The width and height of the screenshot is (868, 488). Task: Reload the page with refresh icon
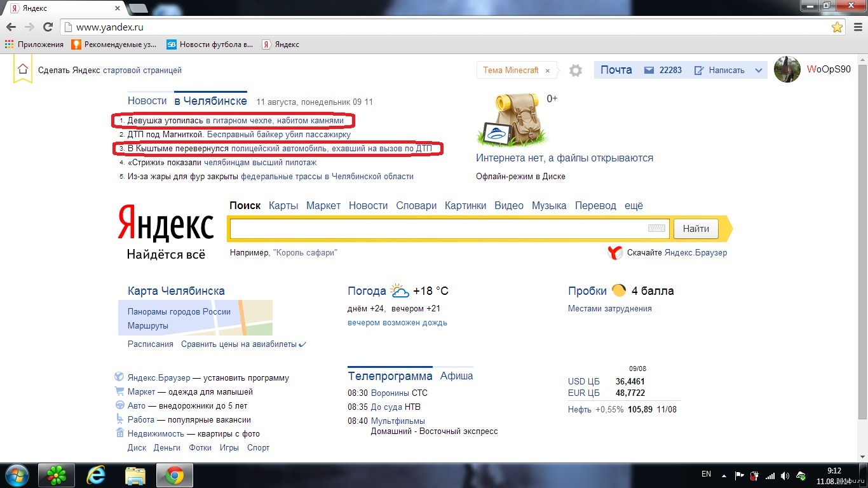(48, 27)
